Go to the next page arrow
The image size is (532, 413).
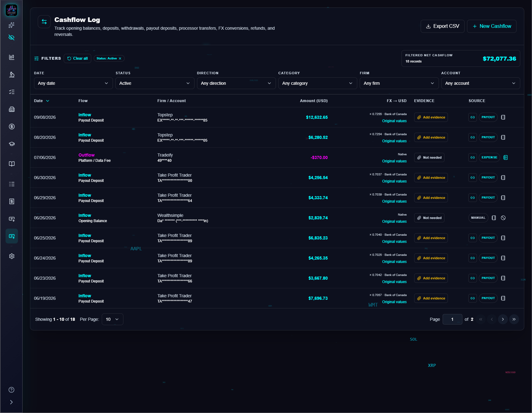[503, 319]
